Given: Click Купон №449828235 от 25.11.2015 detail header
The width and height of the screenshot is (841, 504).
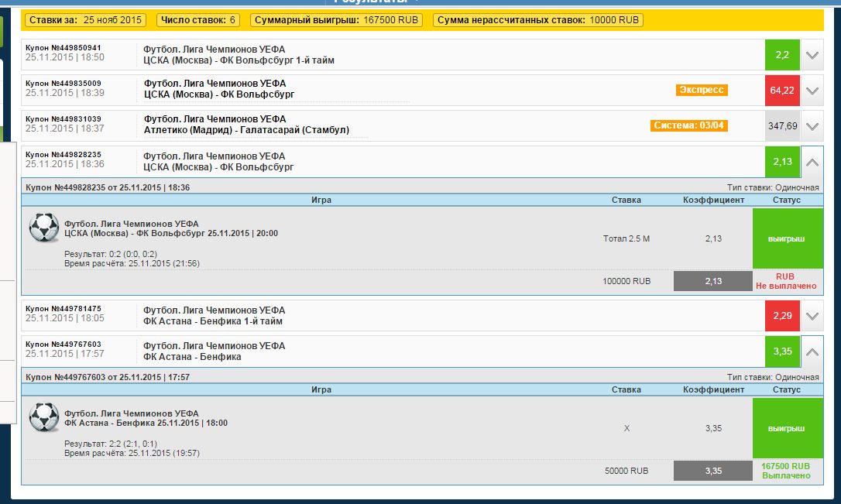Looking at the screenshot, I should [x=108, y=187].
